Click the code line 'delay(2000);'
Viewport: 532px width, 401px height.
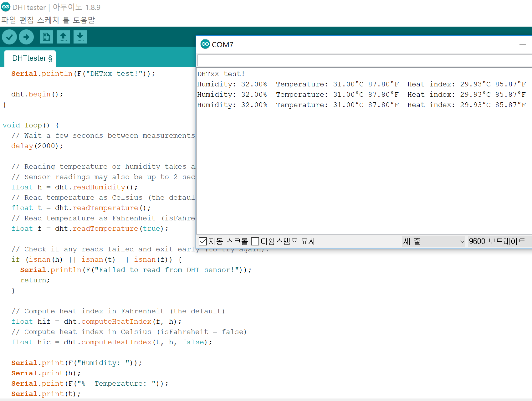tap(37, 146)
